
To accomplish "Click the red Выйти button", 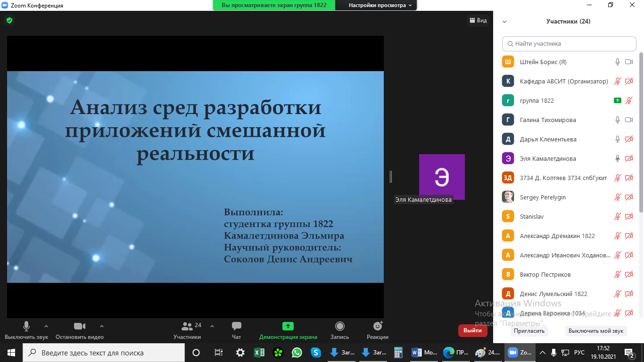I will click(x=472, y=330).
